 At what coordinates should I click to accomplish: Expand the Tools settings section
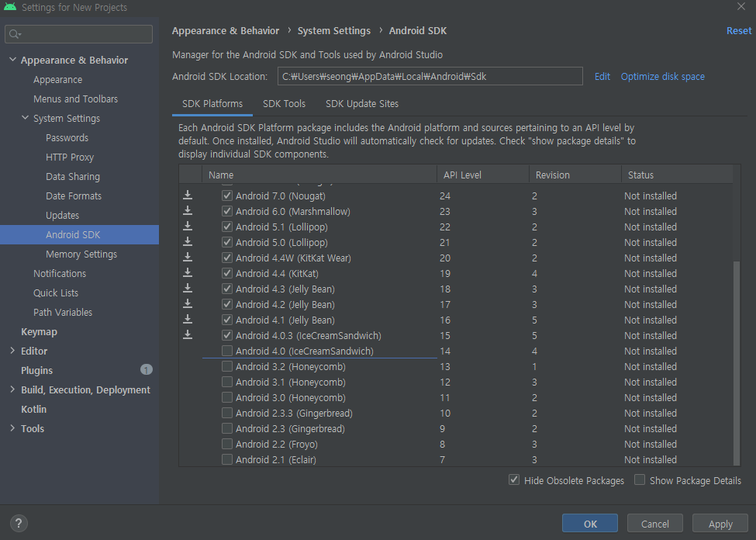12,427
